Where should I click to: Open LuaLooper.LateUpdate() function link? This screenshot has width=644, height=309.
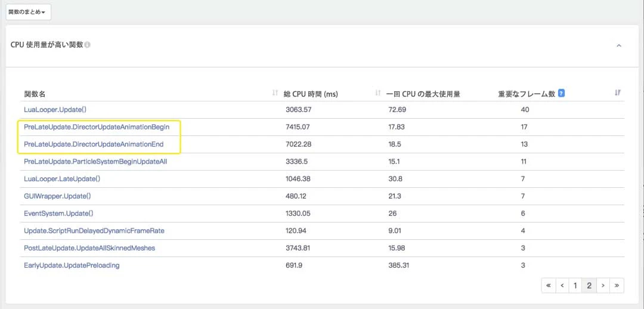pos(62,179)
